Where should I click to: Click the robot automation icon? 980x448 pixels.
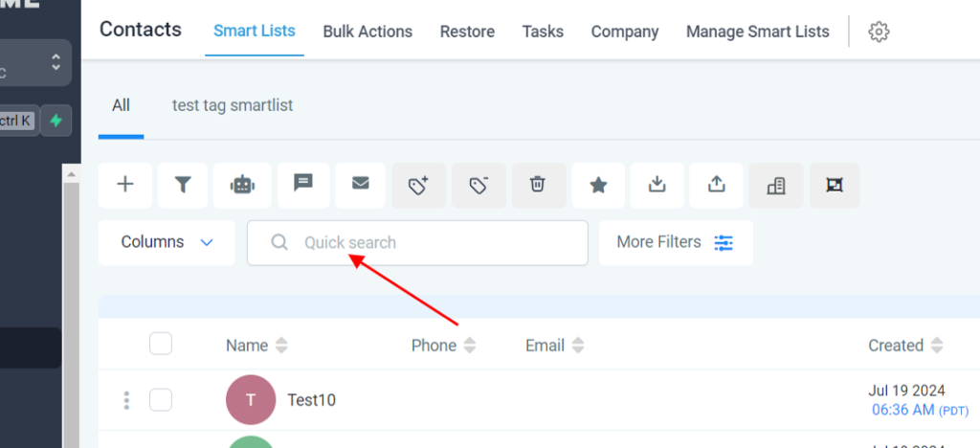point(243,185)
